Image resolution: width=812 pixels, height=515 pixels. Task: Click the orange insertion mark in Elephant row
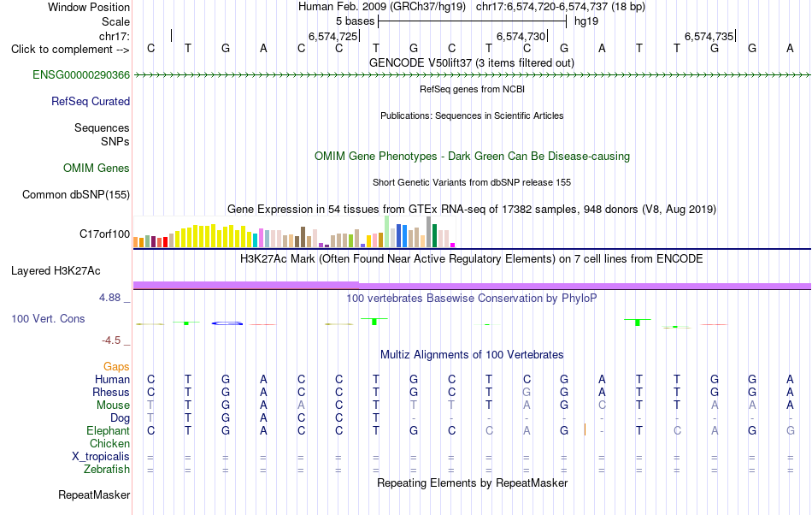click(585, 430)
